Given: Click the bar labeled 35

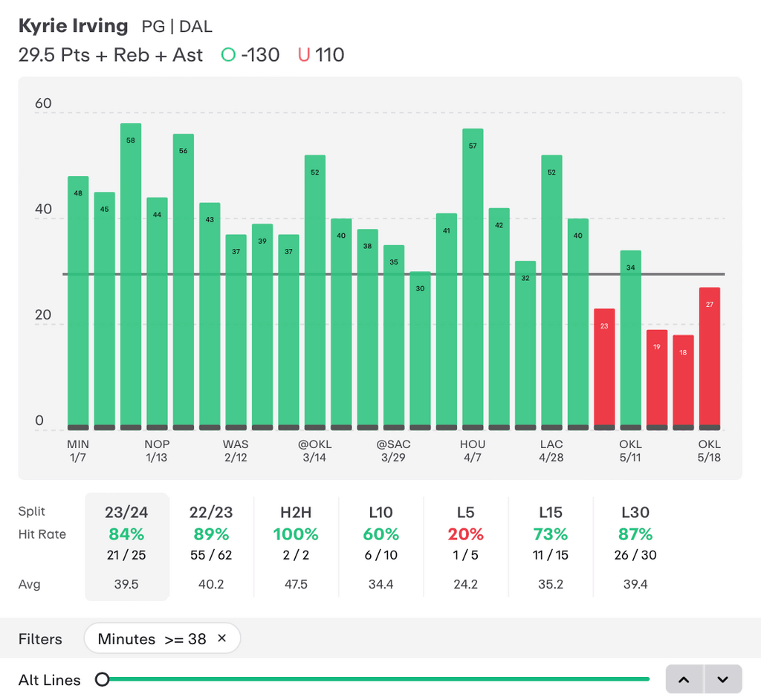Looking at the screenshot, I should point(394,337).
